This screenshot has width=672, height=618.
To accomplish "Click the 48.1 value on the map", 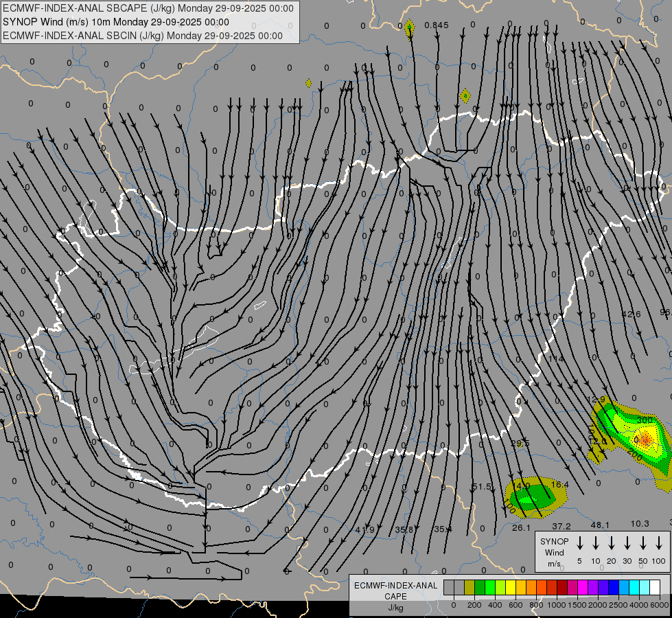I will (x=600, y=525).
